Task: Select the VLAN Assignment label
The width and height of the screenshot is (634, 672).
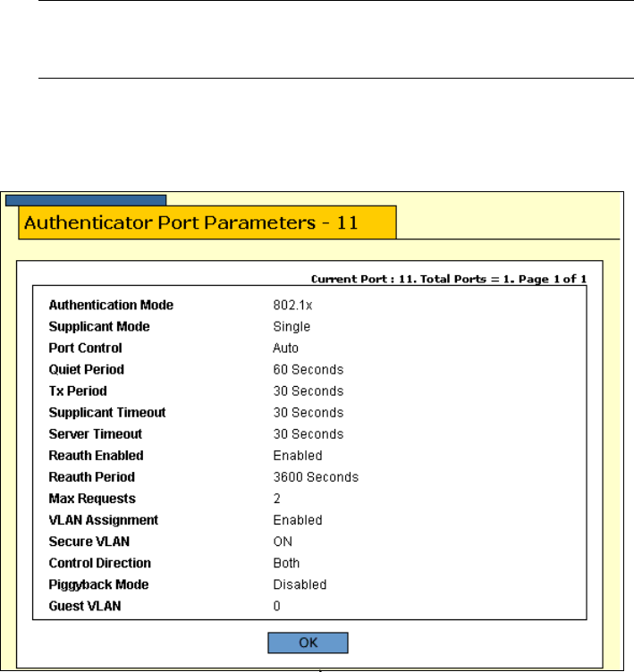Action: [104, 520]
